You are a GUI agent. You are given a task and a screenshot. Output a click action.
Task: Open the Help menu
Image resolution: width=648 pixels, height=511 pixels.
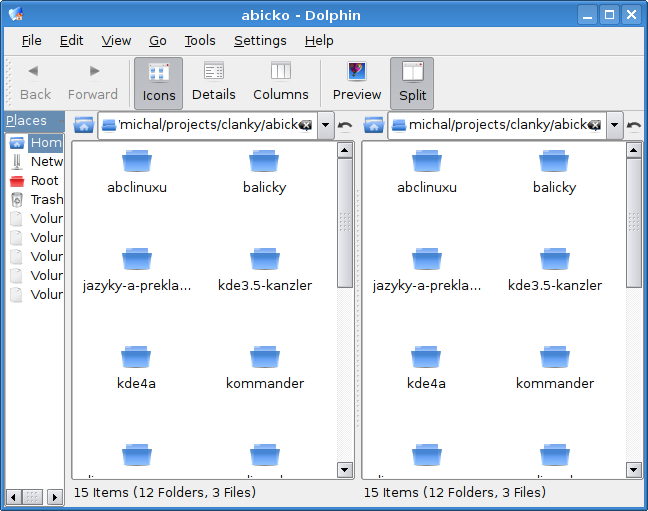coord(319,41)
